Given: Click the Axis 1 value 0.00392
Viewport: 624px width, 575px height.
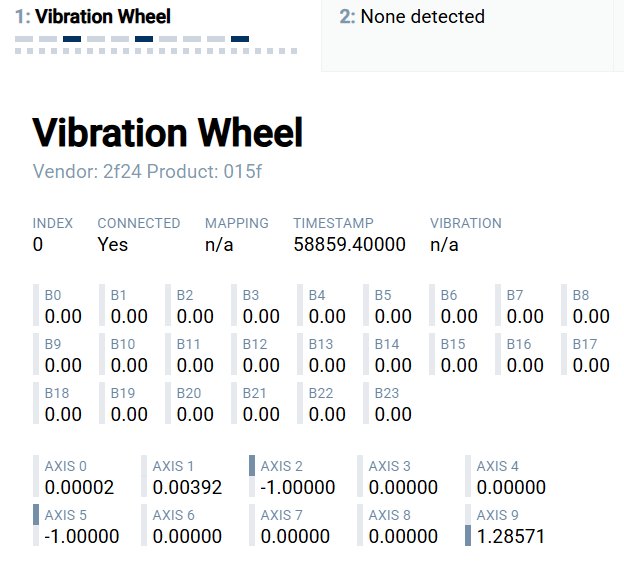Looking at the screenshot, I should click(x=187, y=488).
